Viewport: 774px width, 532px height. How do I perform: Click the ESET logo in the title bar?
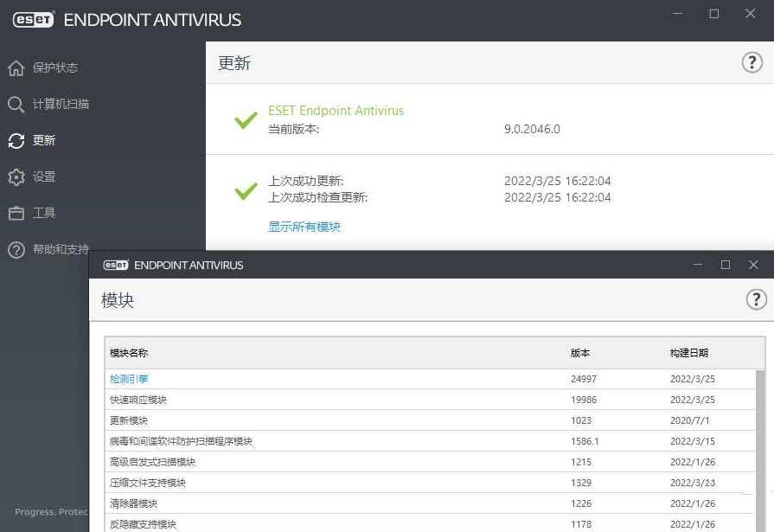tap(33, 17)
